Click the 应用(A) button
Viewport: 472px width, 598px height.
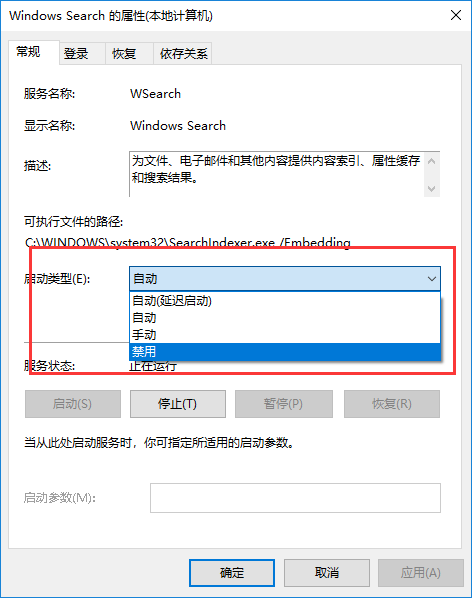click(x=421, y=572)
